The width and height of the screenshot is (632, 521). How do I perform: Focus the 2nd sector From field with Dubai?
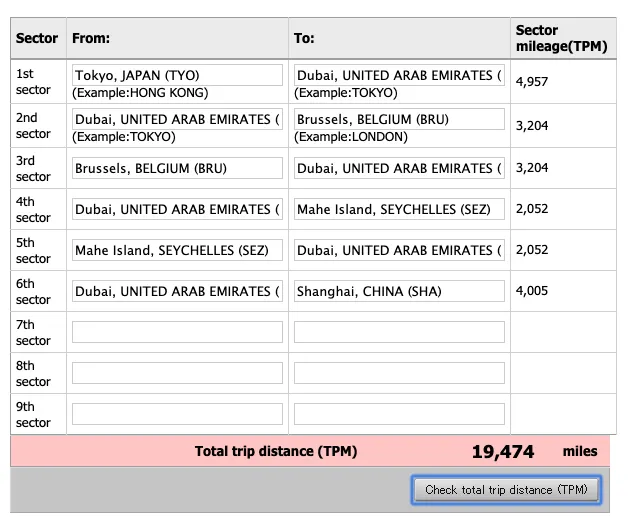pyautogui.click(x=177, y=120)
